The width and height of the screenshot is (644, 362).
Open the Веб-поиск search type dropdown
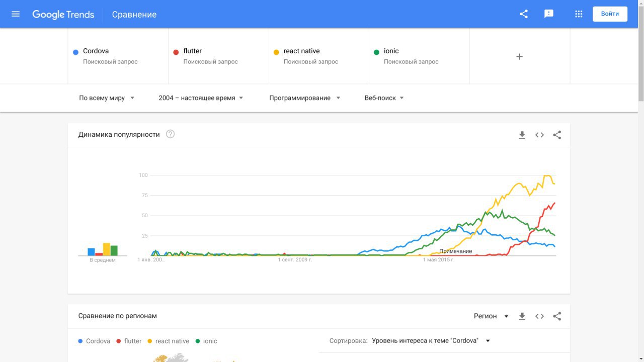tap(384, 98)
